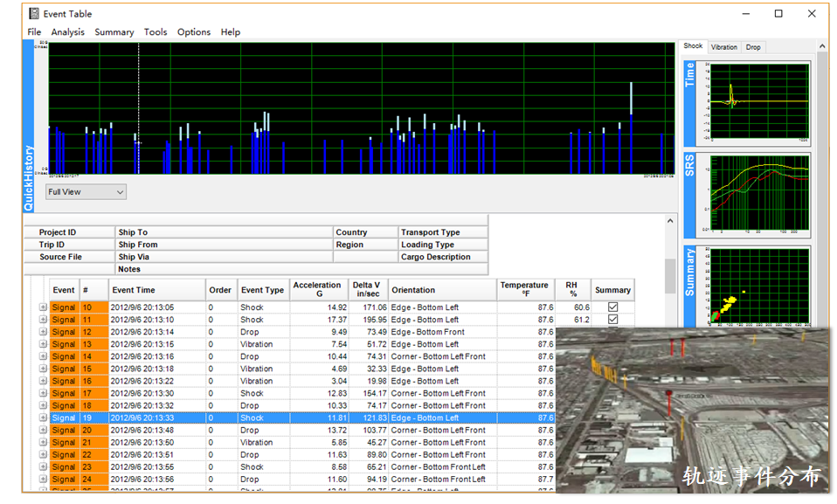Sort by Event Type column header
The image size is (837, 504).
click(263, 290)
